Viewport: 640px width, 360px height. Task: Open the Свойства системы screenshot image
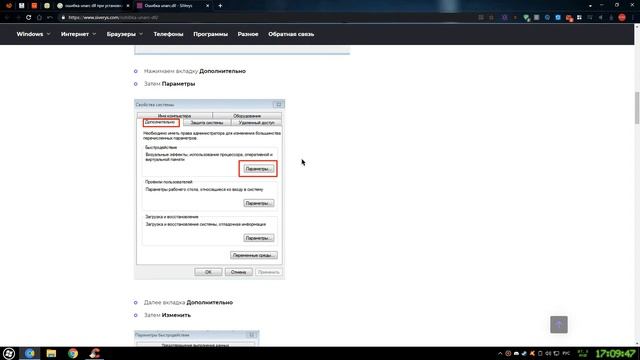209,189
